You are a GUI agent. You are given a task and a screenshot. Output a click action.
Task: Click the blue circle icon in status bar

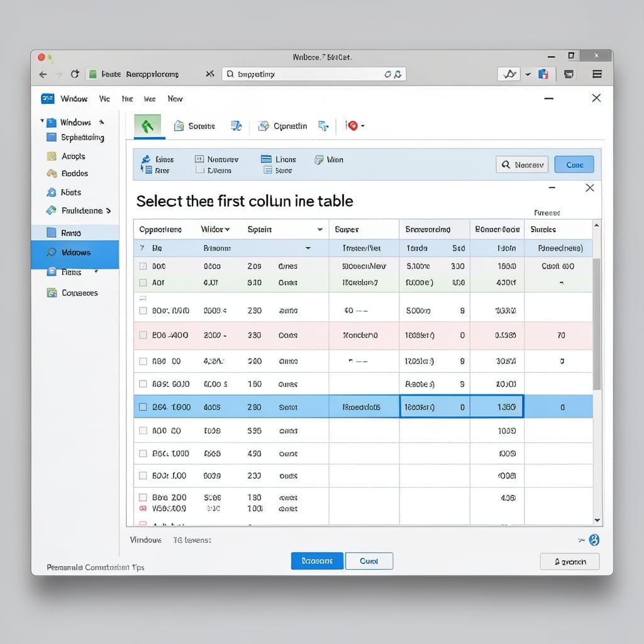594,540
